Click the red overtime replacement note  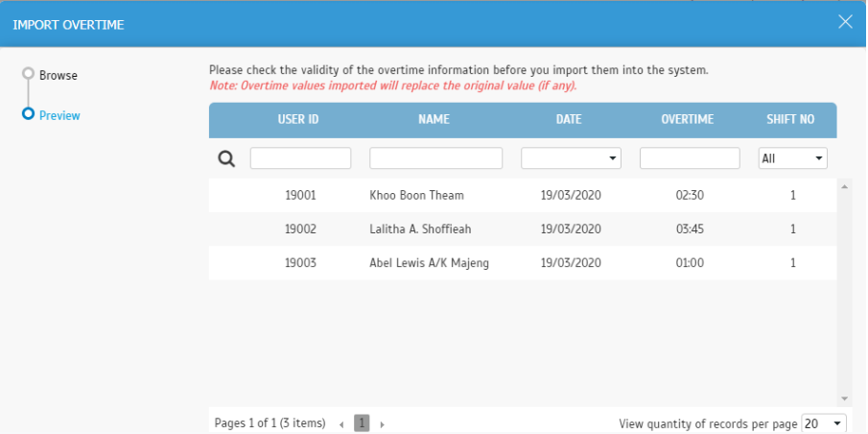click(x=393, y=86)
